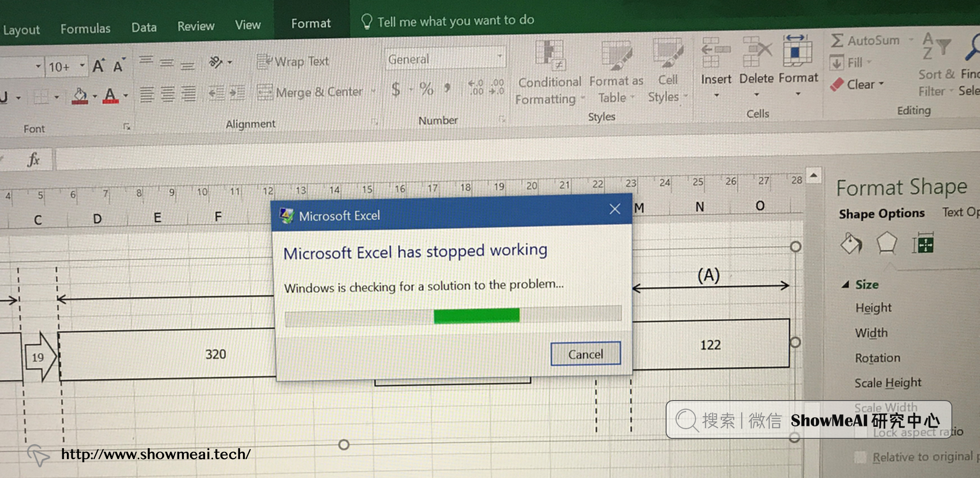The height and width of the screenshot is (478, 980).
Task: Open Size & Properties icon in Format Shape
Action: [x=923, y=243]
